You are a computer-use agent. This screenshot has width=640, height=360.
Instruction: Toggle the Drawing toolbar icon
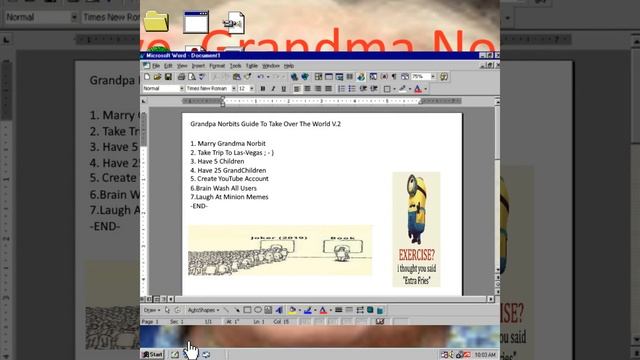coord(361,77)
